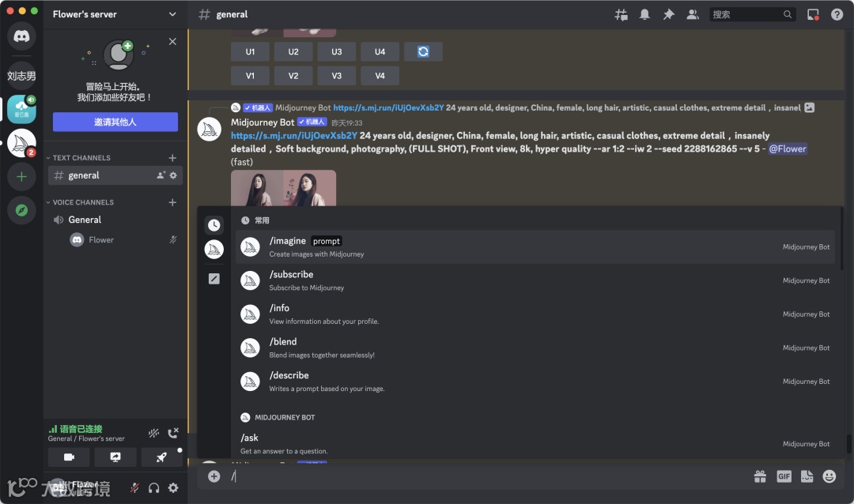Viewport: 854px width, 504px height.
Task: Click the upload attachment plus button
Action: (x=214, y=477)
